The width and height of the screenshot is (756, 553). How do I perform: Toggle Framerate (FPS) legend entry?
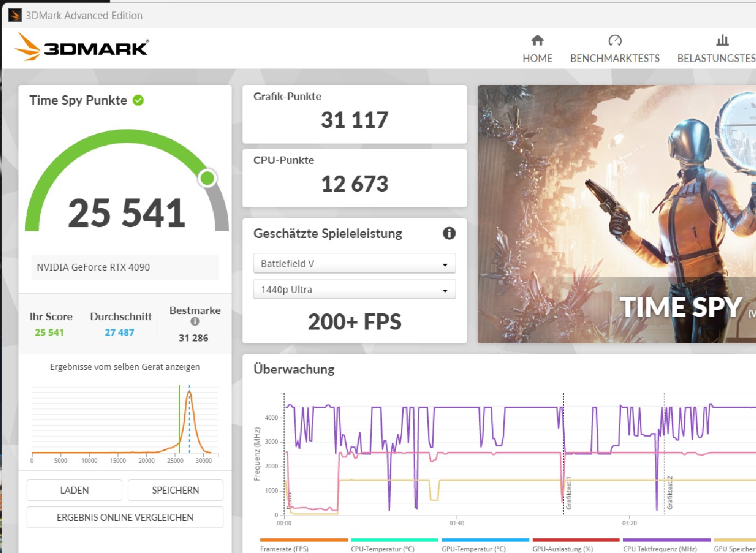(x=304, y=545)
